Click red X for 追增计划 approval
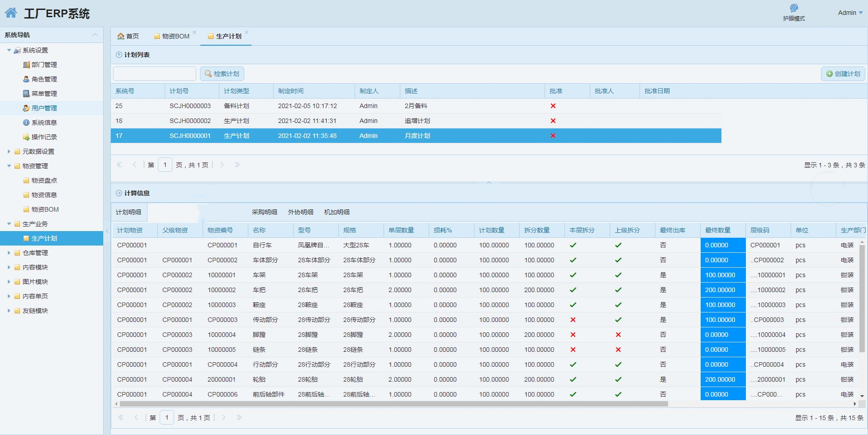 tap(553, 121)
